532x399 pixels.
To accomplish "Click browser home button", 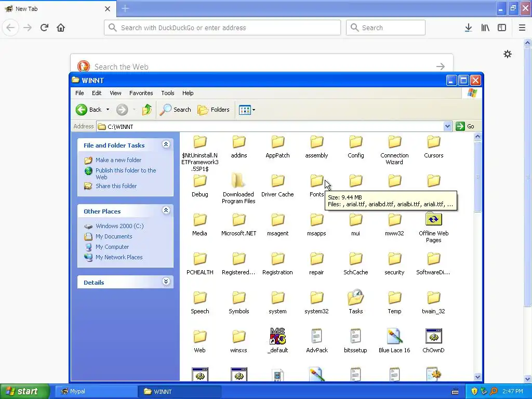I will click(x=61, y=28).
